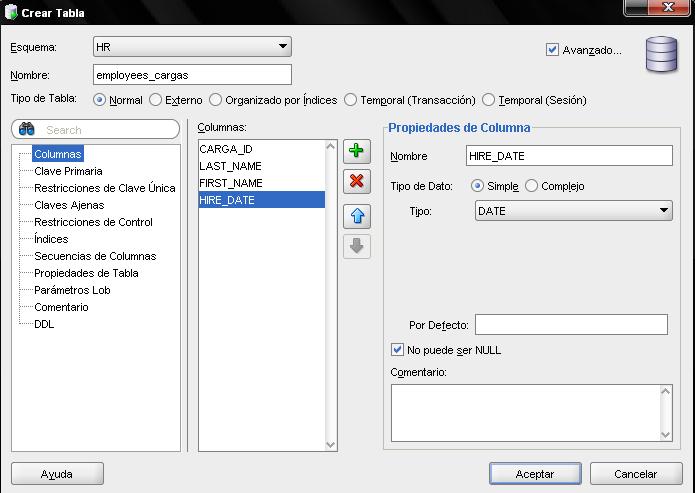Select Temporal (Sesión) table type
The image size is (695, 493).
click(x=488, y=100)
